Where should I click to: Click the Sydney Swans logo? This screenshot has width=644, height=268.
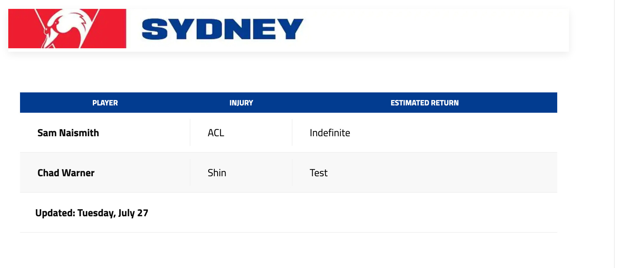point(67,29)
